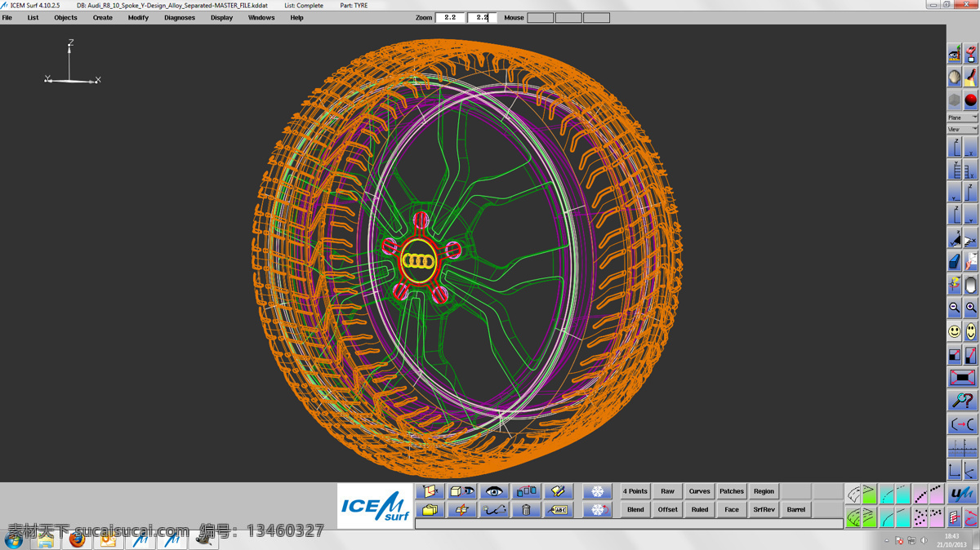This screenshot has width=980, height=550.
Task: Open the File menu
Action: [x=7, y=17]
